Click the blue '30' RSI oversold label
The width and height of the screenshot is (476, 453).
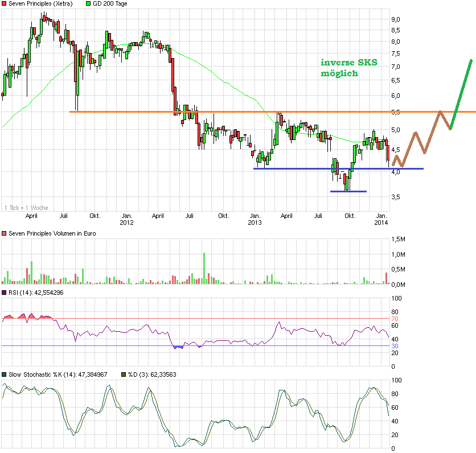[x=395, y=346]
